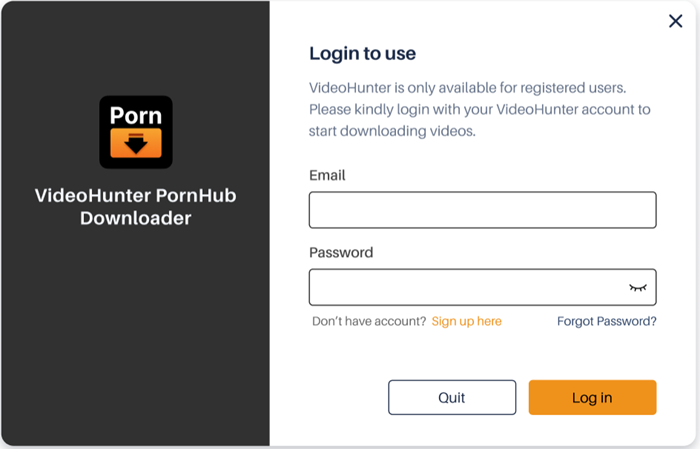
Task: Click the "Don't have account?" text
Action: coord(369,321)
